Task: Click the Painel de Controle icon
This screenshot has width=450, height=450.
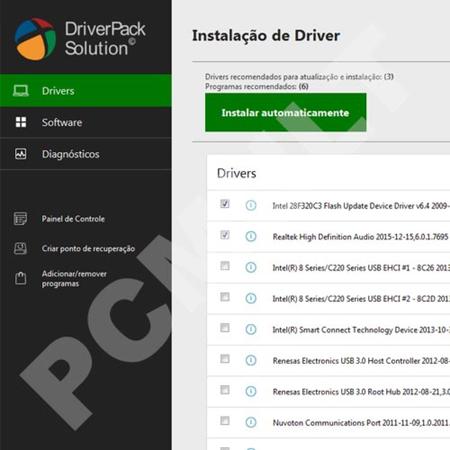Action: tap(21, 219)
